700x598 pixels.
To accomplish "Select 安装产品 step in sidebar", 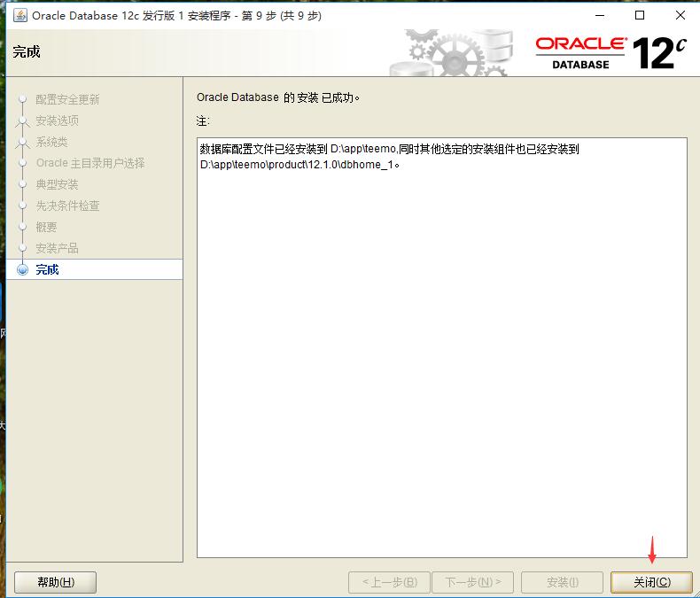I will pyautogui.click(x=57, y=248).
